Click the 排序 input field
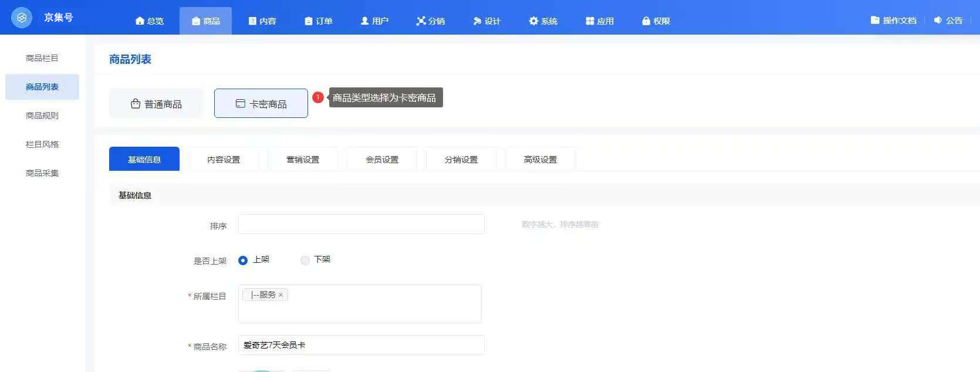This screenshot has width=980, height=372. 361,224
